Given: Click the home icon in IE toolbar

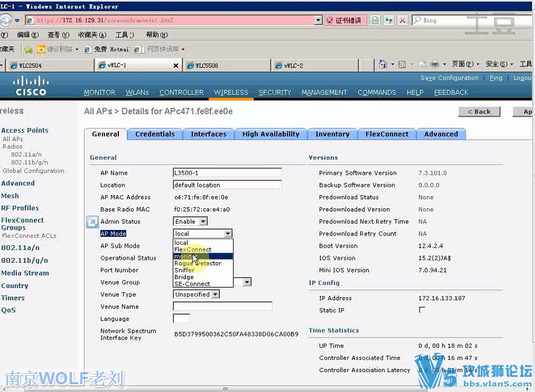Looking at the screenshot, I should coord(383,64).
